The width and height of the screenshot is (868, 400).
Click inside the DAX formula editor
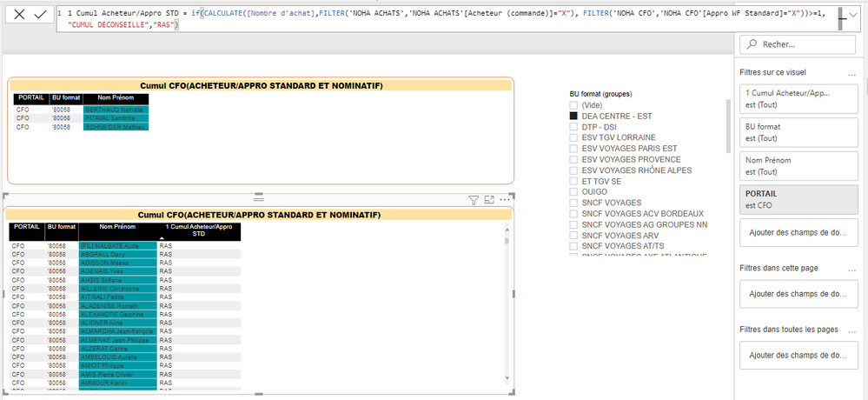click(x=447, y=19)
